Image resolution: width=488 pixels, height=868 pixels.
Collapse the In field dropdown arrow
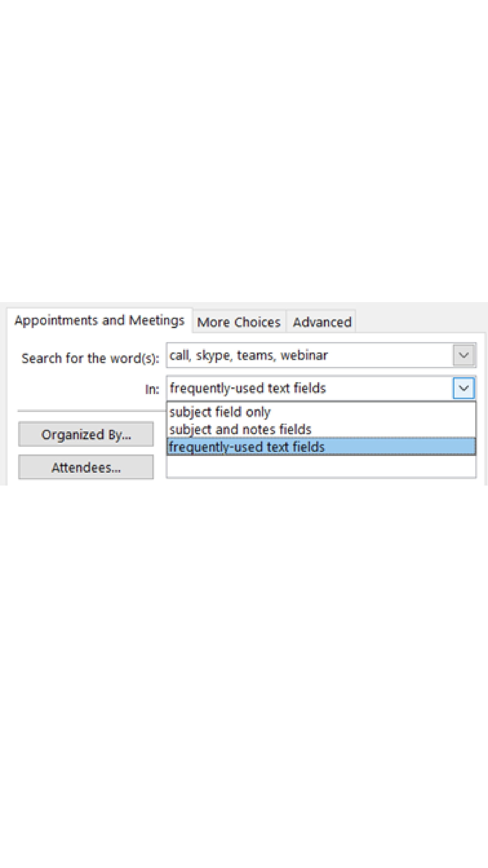[463, 388]
